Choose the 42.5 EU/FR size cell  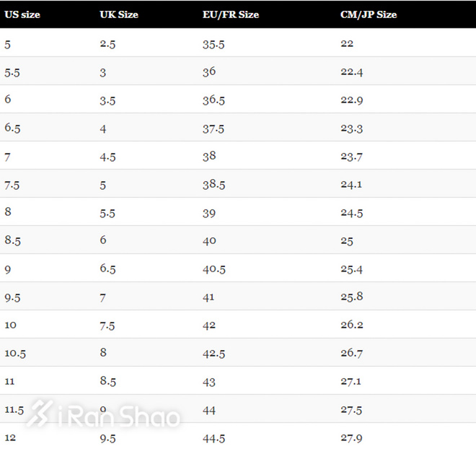click(x=213, y=353)
